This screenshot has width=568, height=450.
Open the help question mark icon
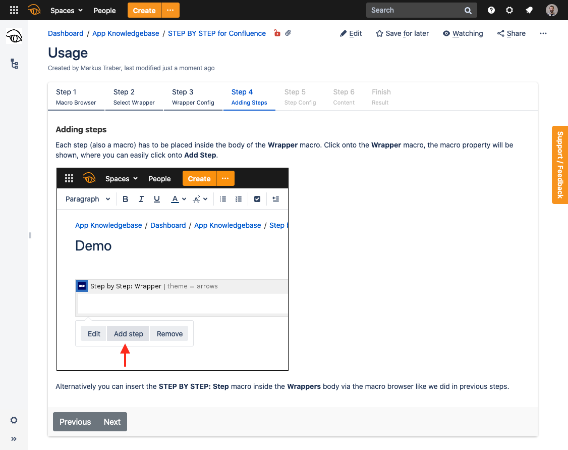[491, 10]
